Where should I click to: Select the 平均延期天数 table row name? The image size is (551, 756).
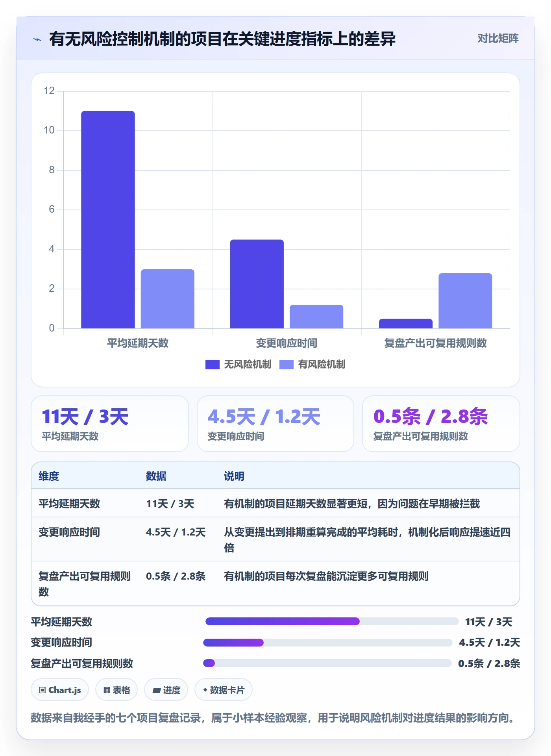tap(69, 504)
